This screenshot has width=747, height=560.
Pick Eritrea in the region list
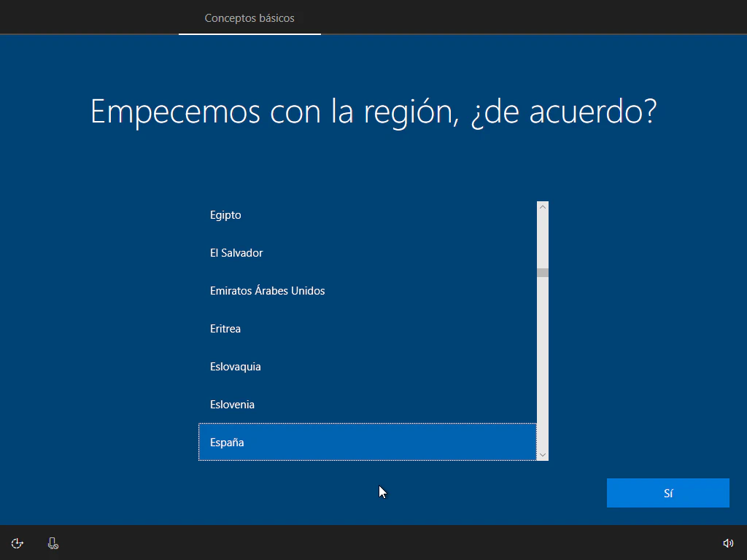point(225,329)
